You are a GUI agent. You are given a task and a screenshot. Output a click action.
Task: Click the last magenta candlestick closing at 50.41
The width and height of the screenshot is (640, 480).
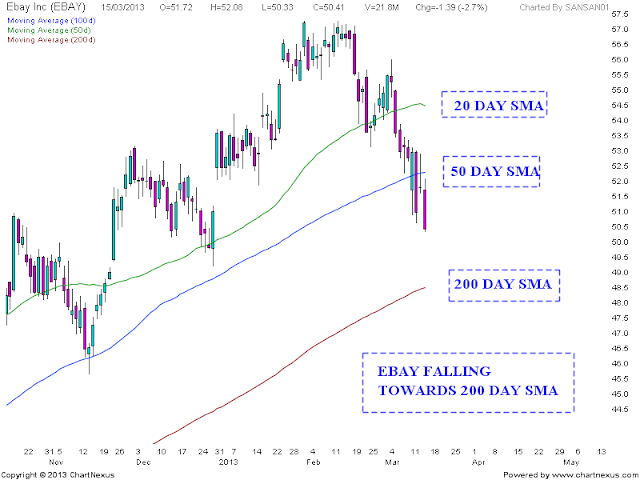click(x=425, y=210)
